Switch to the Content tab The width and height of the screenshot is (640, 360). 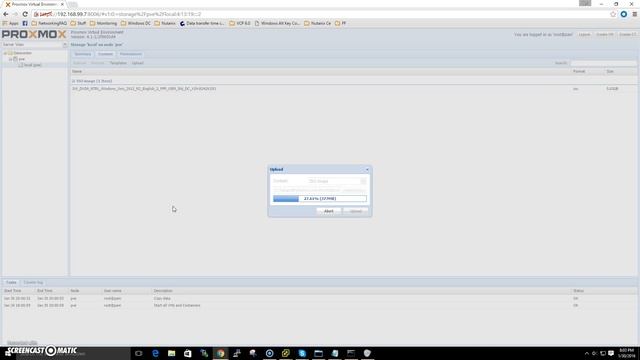105,54
